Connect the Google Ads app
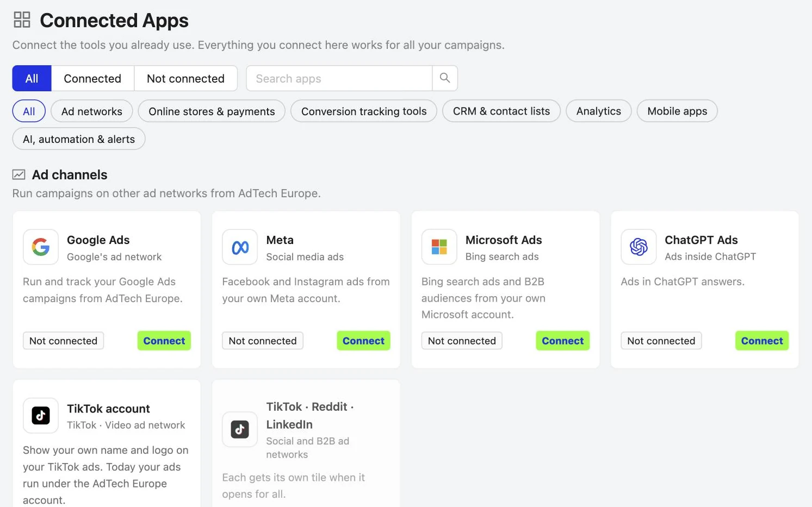This screenshot has height=507, width=812. point(164,341)
